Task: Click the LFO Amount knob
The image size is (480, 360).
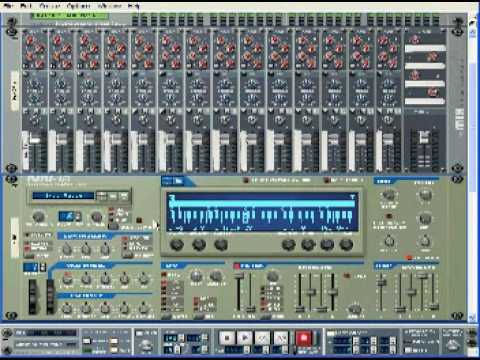Action: coord(216,276)
